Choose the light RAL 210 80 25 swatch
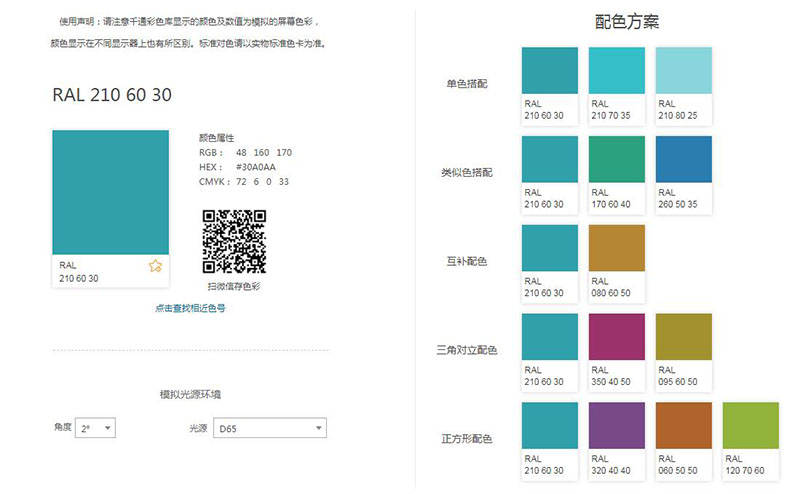The height and width of the screenshot is (494, 800). click(683, 71)
